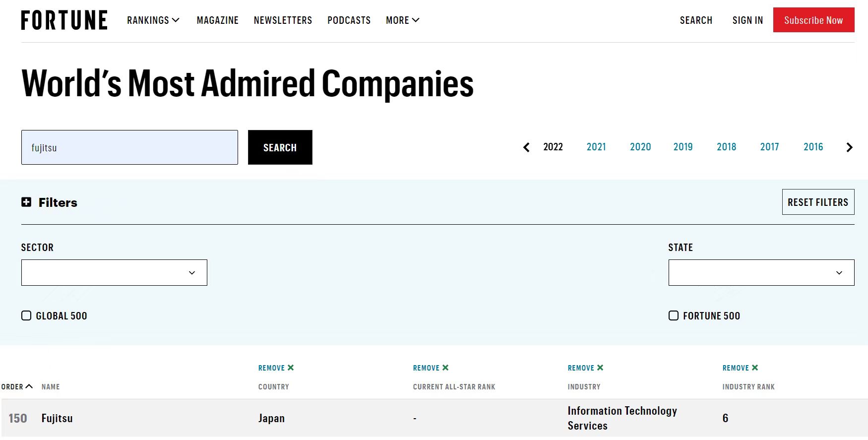This screenshot has height=440, width=868.
Task: Expand the More menu
Action: (403, 20)
